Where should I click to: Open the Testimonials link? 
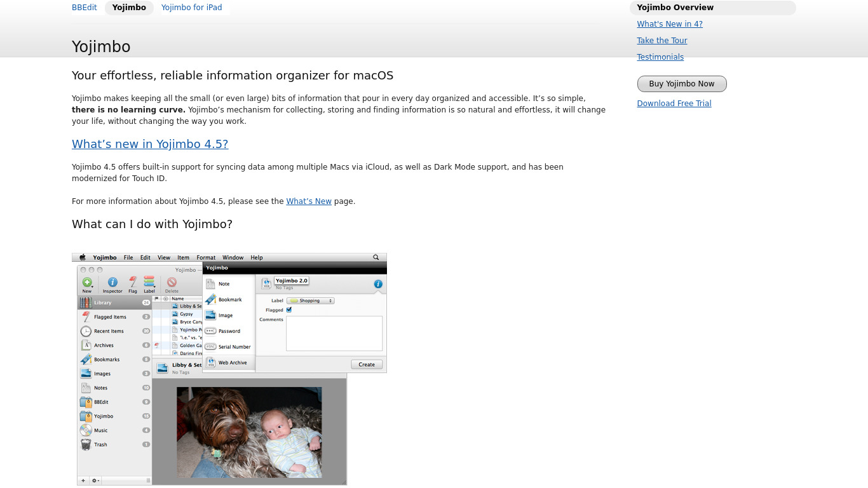click(x=660, y=57)
